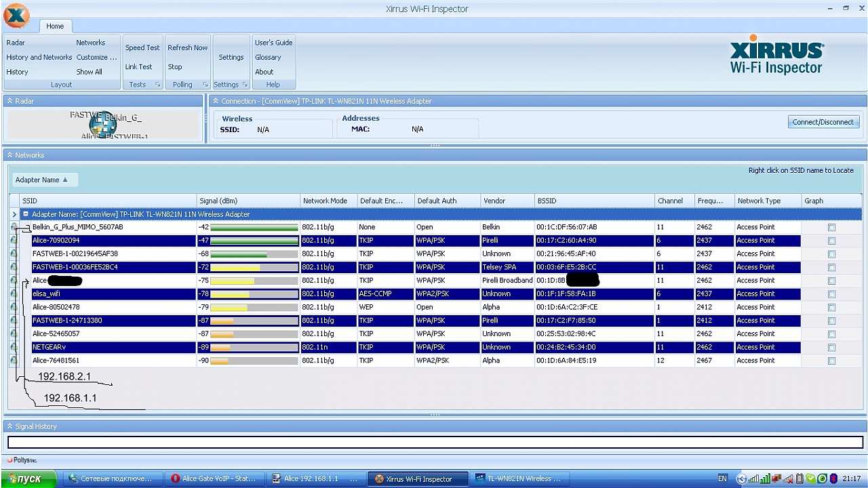Screen dimensions: 868x488
Task: Collapse the Signal History panel
Action: coord(9,426)
